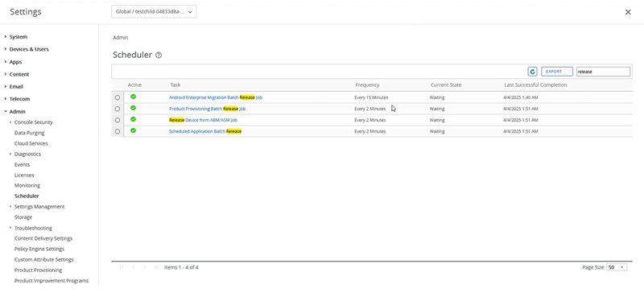This screenshot has height=297, width=644.
Task: Select radio for Scheduled Application Batch Release
Action: [118, 131]
